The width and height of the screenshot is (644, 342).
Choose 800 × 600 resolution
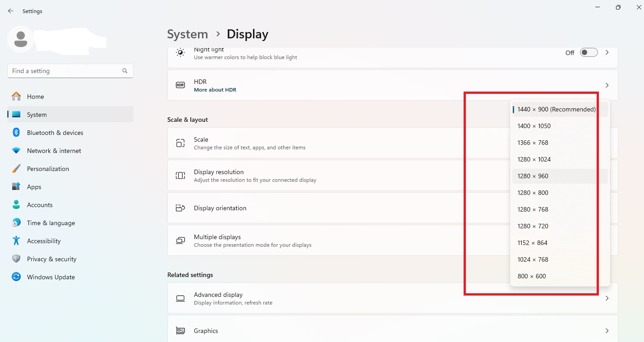(x=560, y=276)
